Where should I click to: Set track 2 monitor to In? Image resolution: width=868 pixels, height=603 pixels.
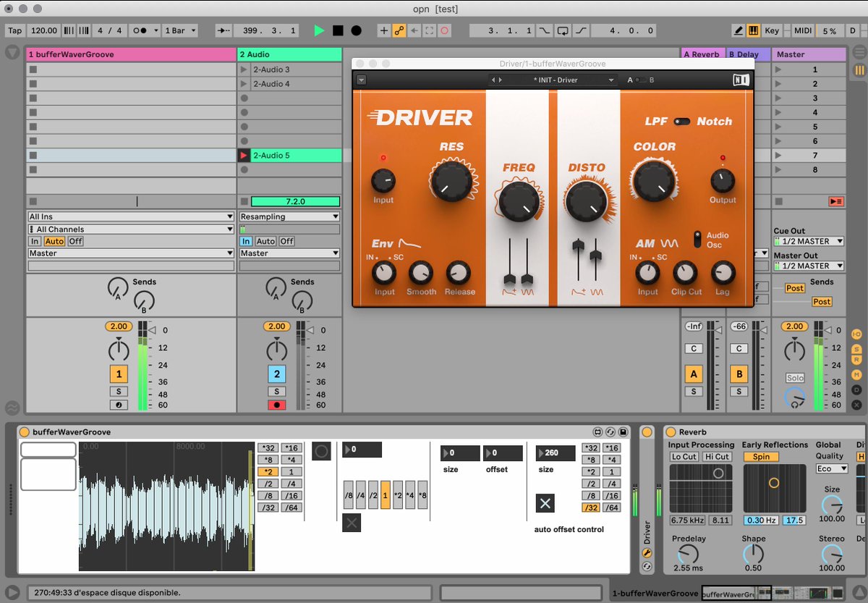click(x=246, y=241)
